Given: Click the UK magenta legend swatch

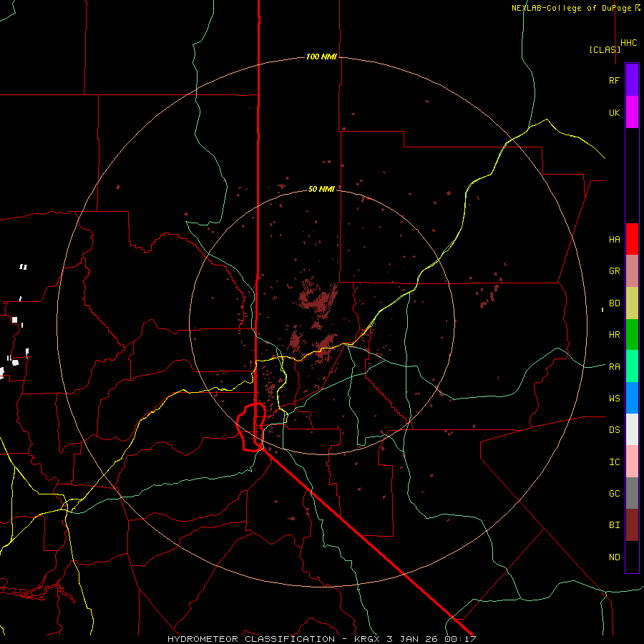Looking at the screenshot, I should [632, 112].
